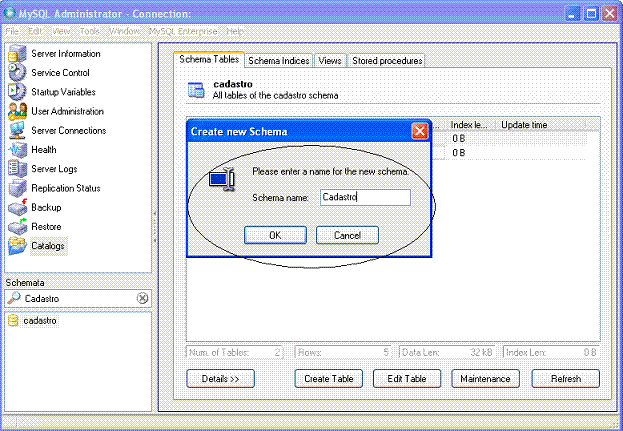This screenshot has width=623, height=431.
Task: Click the Replication Status icon
Action: [17, 188]
